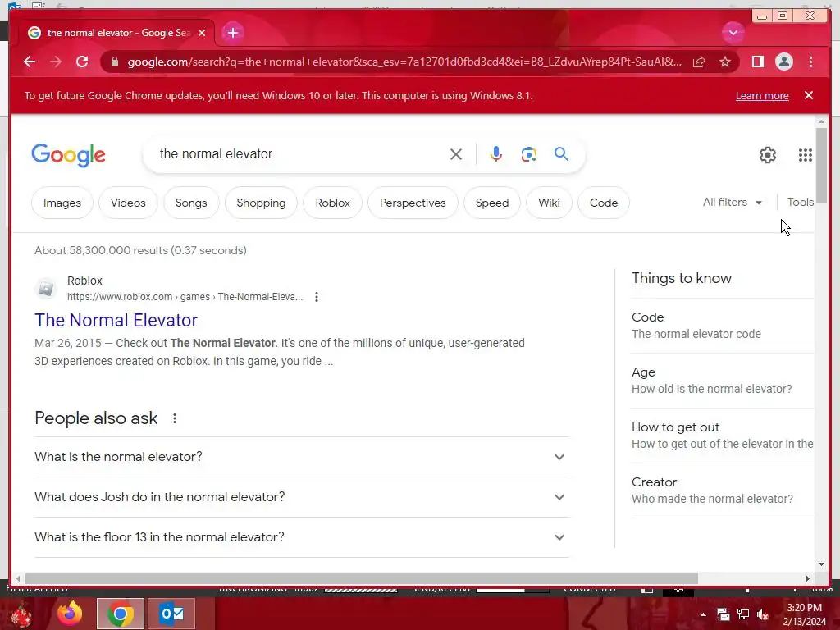Image resolution: width=840 pixels, height=630 pixels.
Task: Open the tab search dropdown arrow
Action: point(733,33)
